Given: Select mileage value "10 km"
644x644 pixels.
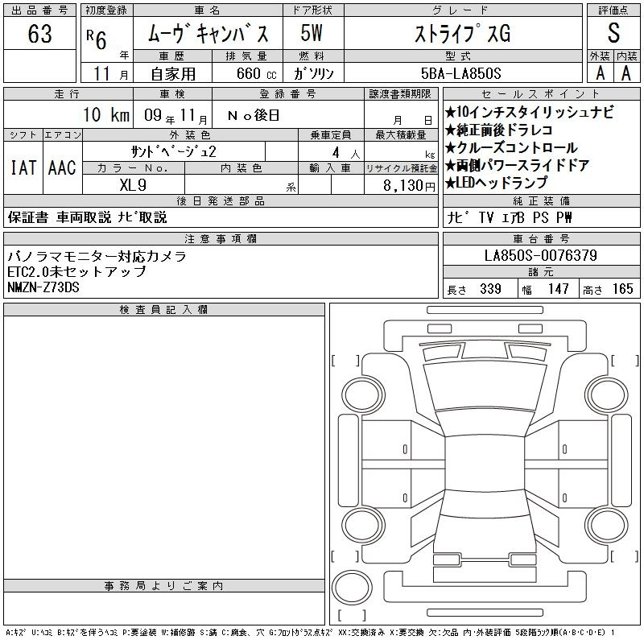Looking at the screenshot, I should click(x=106, y=115).
